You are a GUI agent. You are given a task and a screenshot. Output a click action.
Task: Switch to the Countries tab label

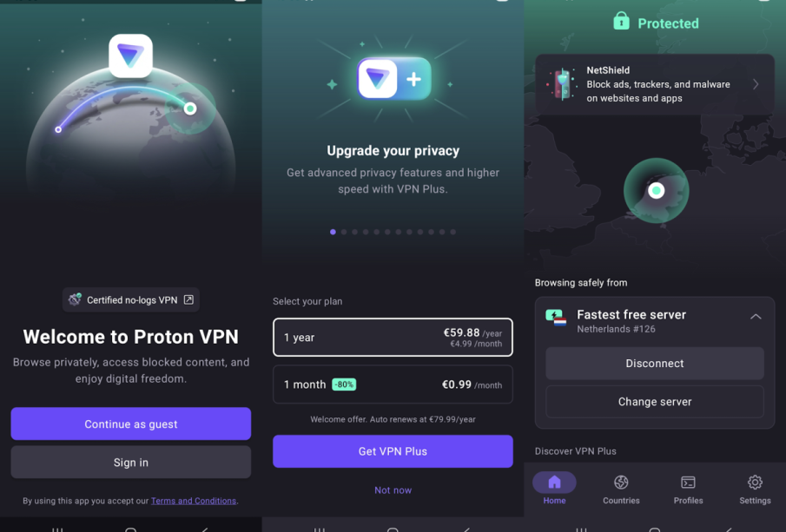(621, 501)
